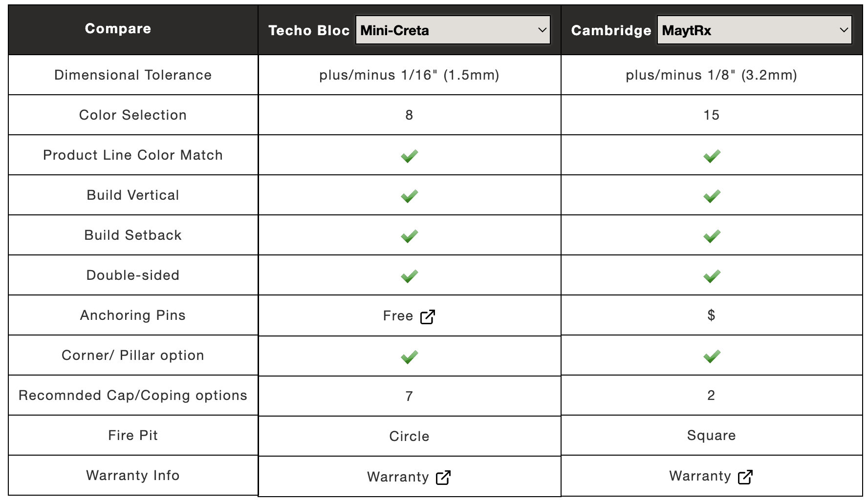Image resolution: width=868 pixels, height=503 pixels.
Task: Click the external link icon beside Free
Action: click(x=428, y=317)
